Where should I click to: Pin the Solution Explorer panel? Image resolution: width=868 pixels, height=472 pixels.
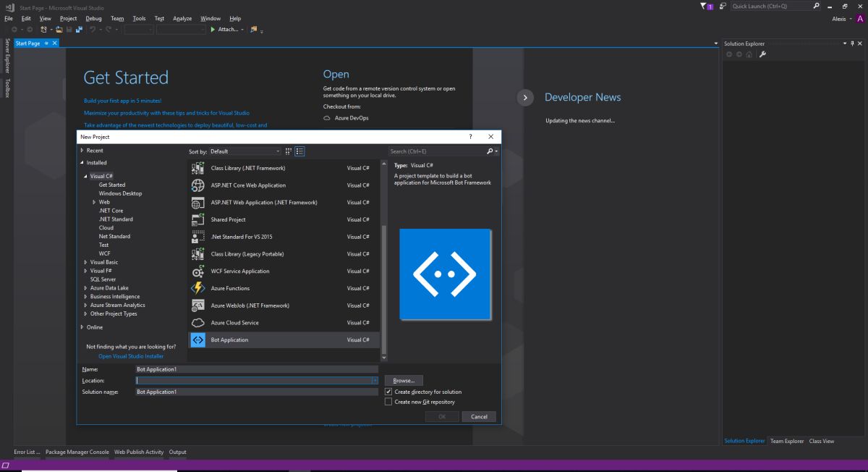pos(853,43)
